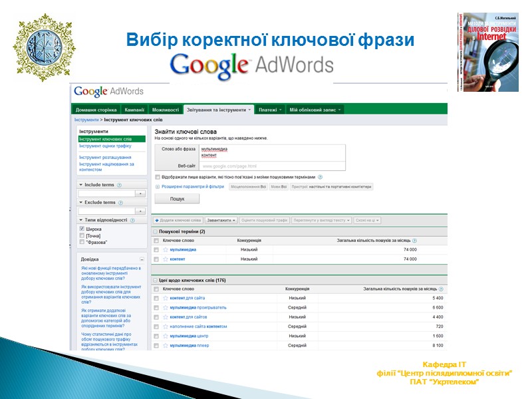Star the мультимедиа search term row
Screen dimensions: 532x399
click(165, 250)
